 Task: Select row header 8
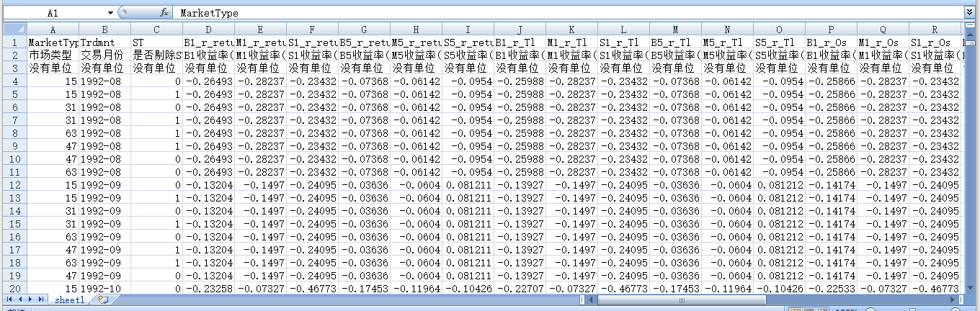click(14, 132)
